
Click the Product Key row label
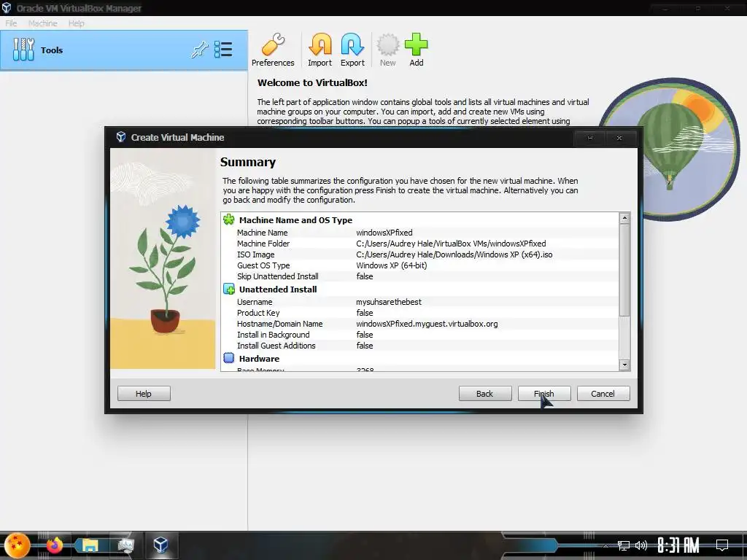point(258,313)
